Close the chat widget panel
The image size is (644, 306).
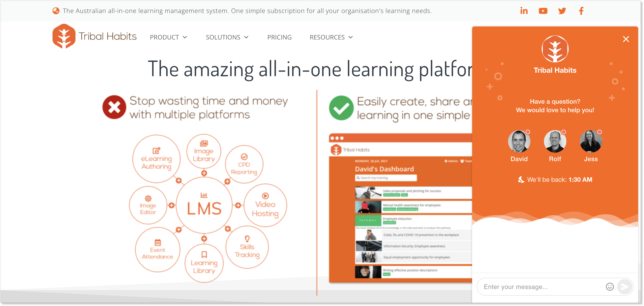point(626,39)
